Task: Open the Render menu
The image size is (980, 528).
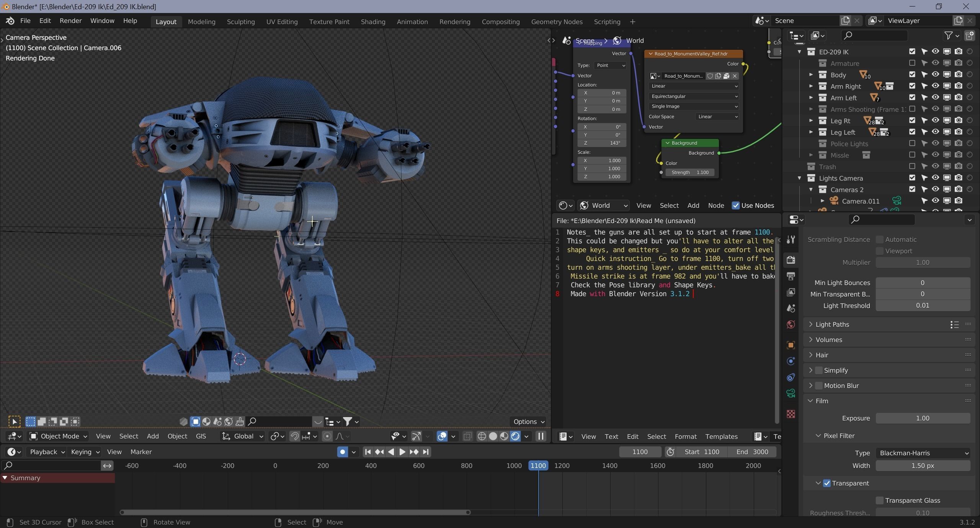Action: [x=70, y=21]
